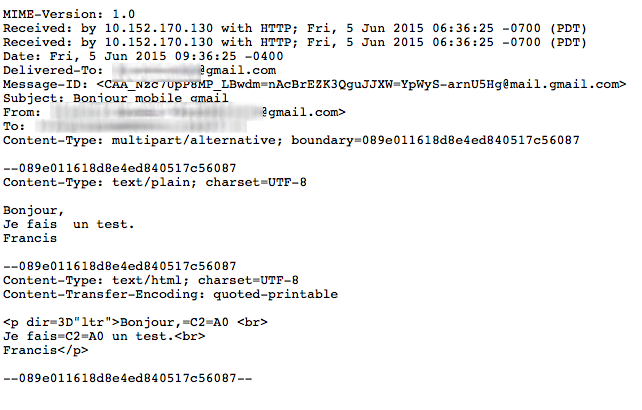Click the plain 'Je fais un test.' line
Screen dimensions: 642x410
point(68,224)
